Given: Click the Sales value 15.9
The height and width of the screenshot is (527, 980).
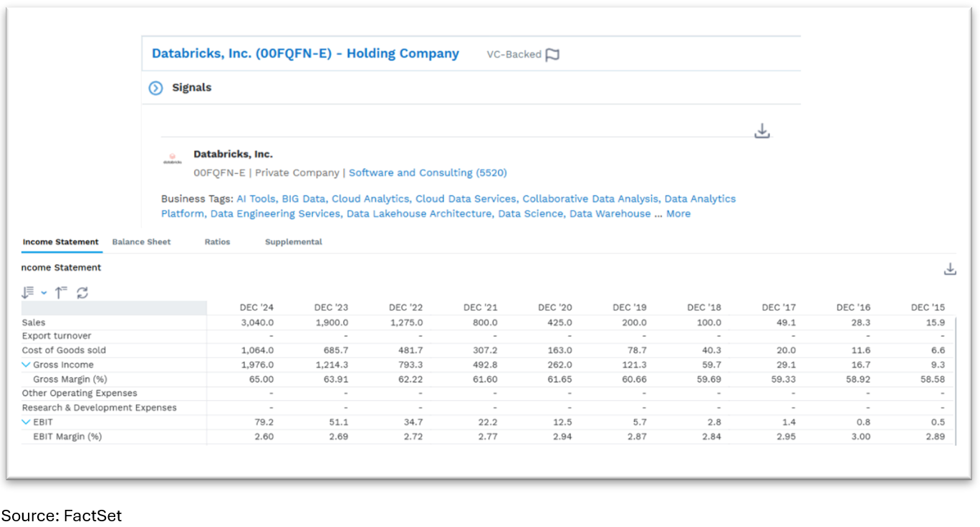Looking at the screenshot, I should (x=936, y=322).
